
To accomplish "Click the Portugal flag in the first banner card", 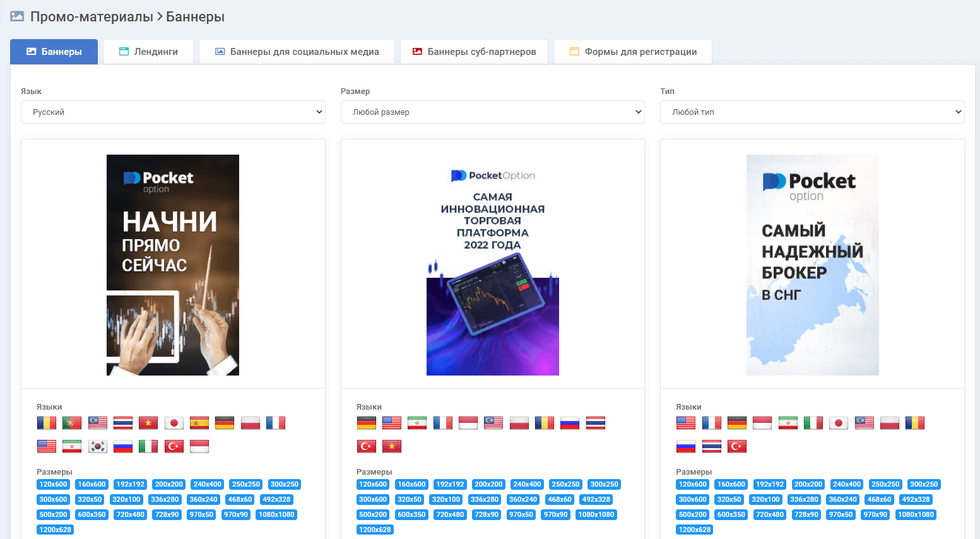I will 72,423.
